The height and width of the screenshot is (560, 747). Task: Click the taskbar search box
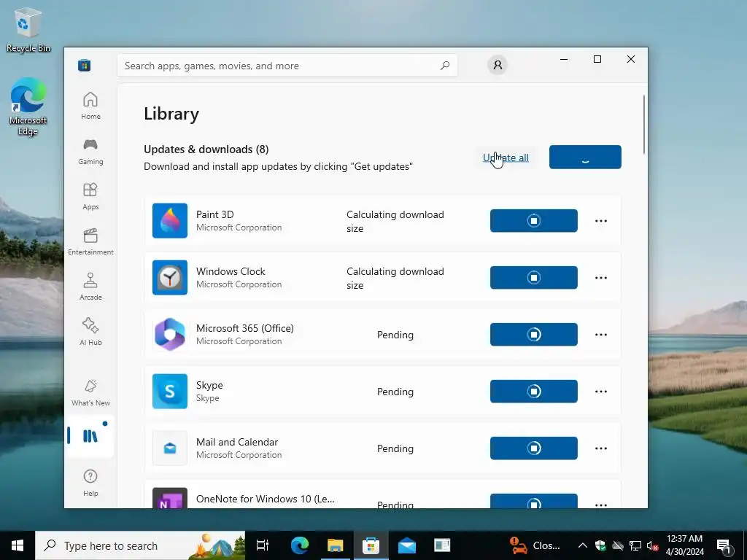click(x=140, y=545)
